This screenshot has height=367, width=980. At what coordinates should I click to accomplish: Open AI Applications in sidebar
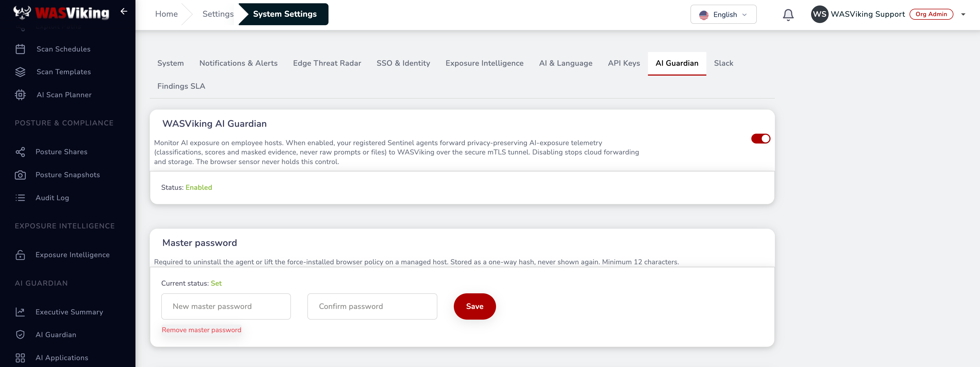pos(62,357)
